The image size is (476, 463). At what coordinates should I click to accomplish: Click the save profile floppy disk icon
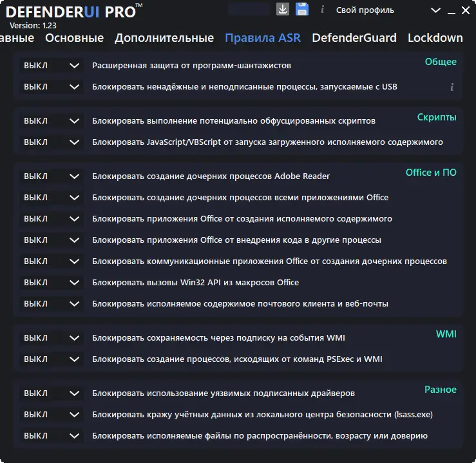coord(302,10)
